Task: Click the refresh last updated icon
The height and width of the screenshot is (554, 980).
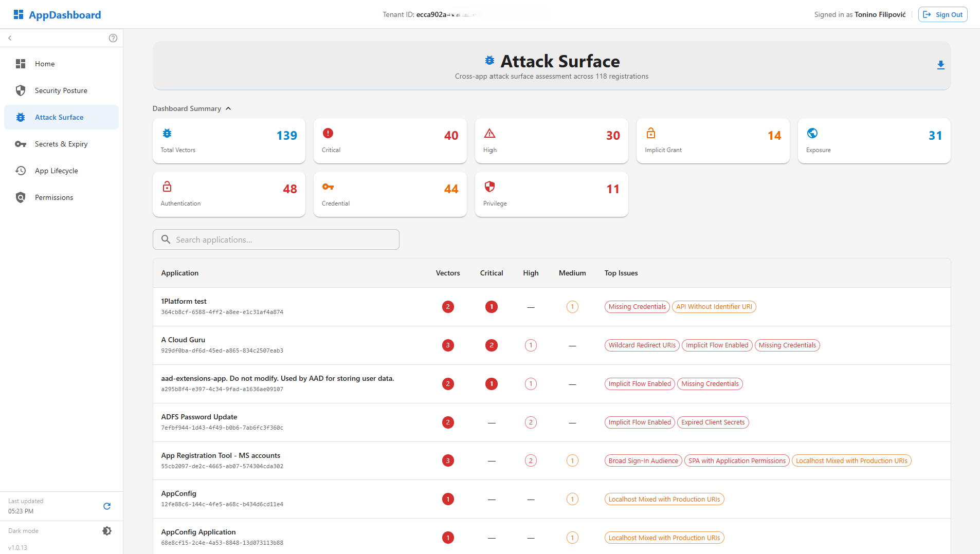Action: (107, 506)
